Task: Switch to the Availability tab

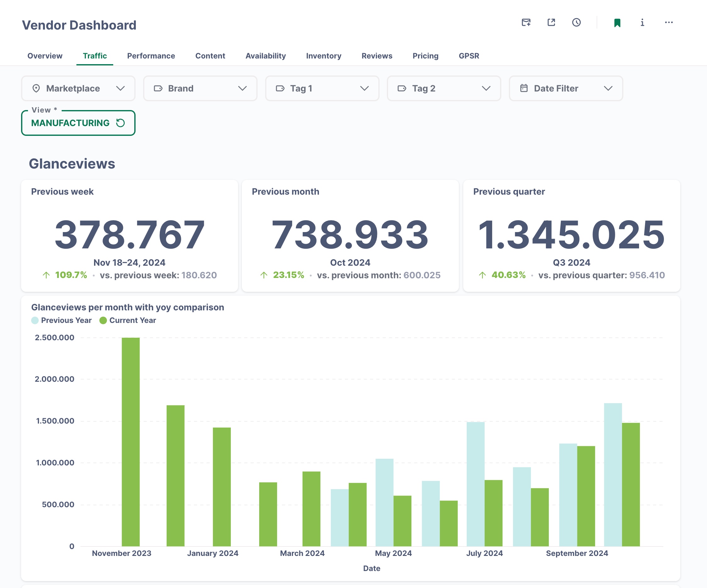Action: coord(266,56)
